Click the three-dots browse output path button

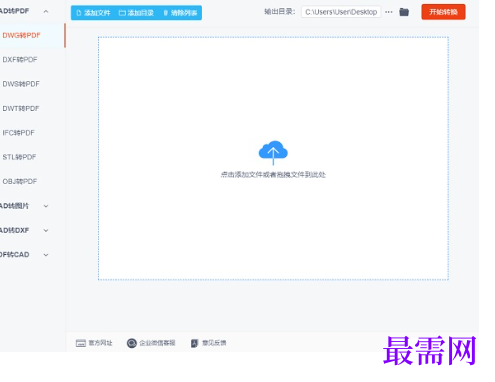point(389,12)
